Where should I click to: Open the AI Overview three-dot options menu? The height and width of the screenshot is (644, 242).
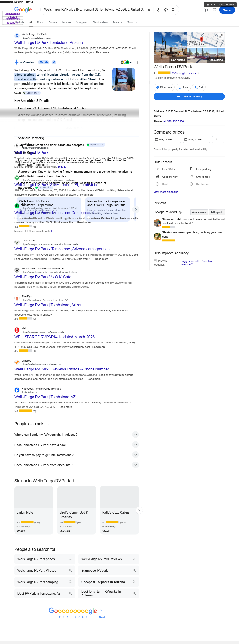tap(139, 63)
